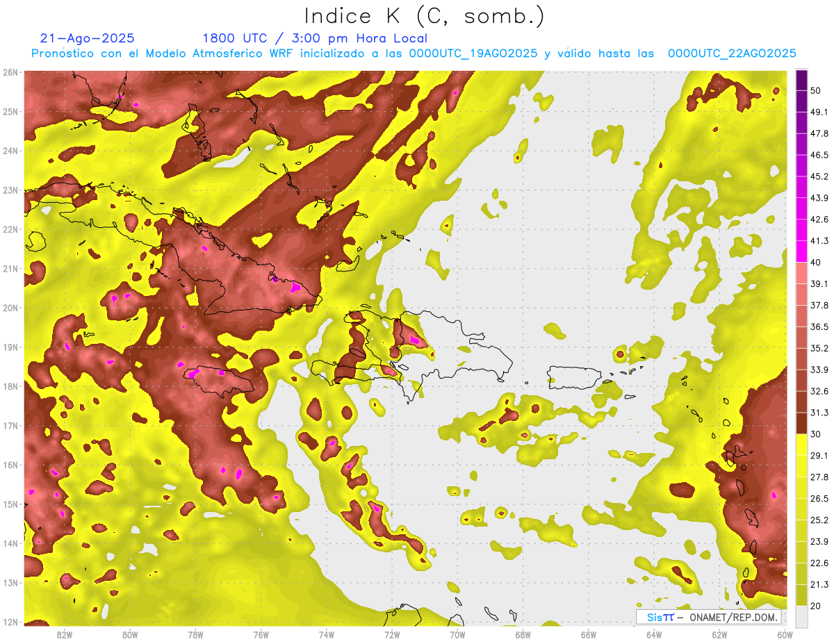Screen dimensions: 834x644
Task: Click the color bar value "29.1"
Action: 819,456
